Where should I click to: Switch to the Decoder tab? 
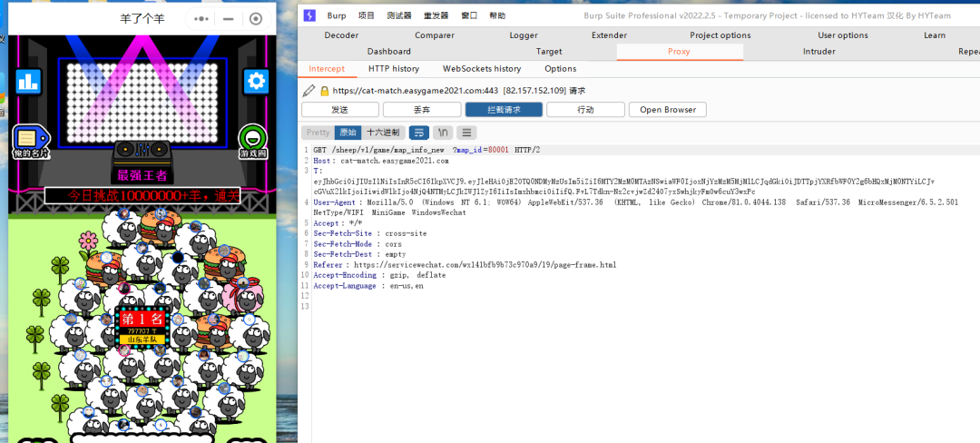click(341, 35)
